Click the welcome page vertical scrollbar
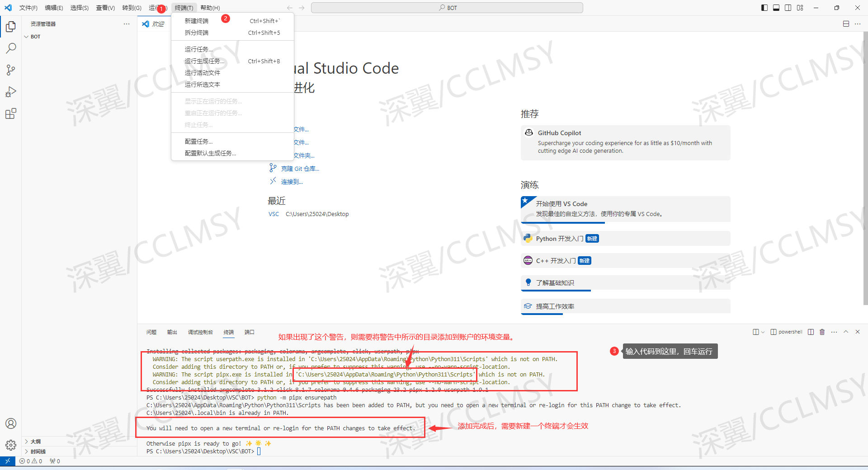868x470 pixels. 865,169
